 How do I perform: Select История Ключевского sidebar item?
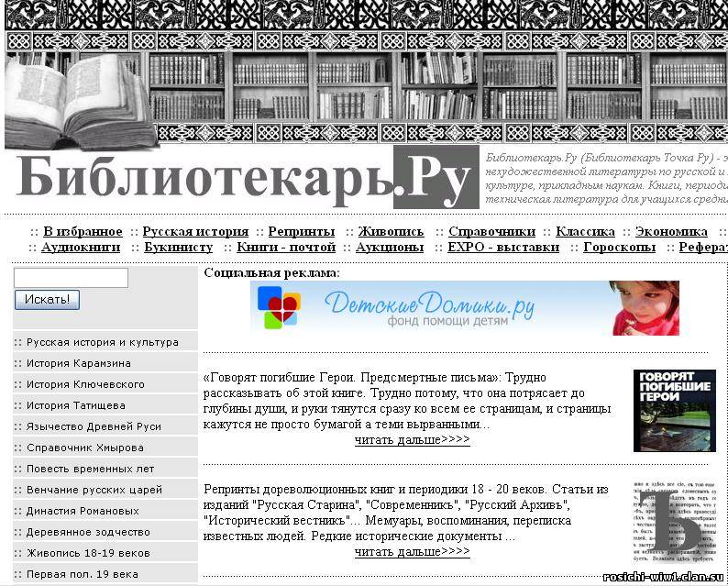tap(105, 384)
